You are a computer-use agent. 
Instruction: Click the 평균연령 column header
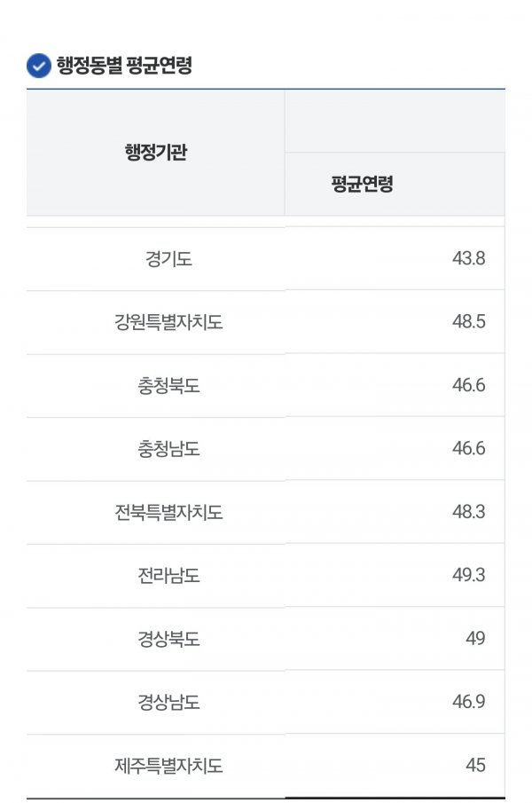point(362,184)
